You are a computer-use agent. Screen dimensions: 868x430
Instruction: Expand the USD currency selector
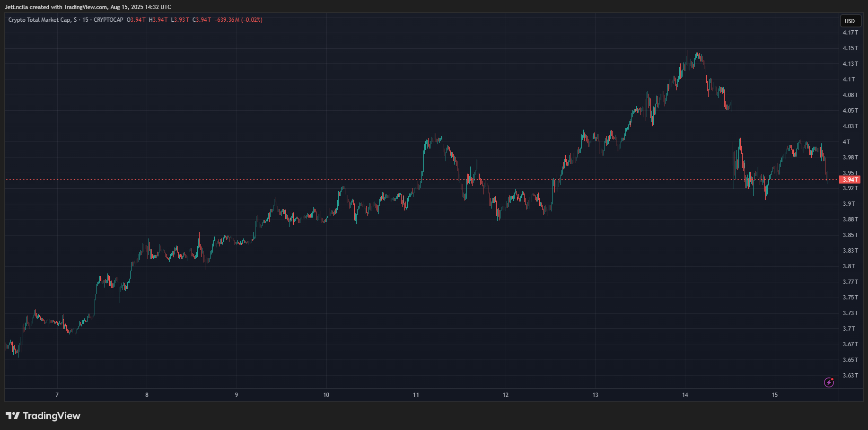pyautogui.click(x=850, y=21)
